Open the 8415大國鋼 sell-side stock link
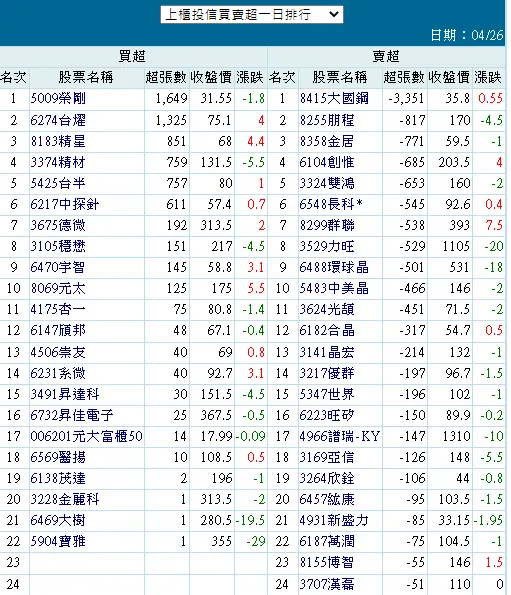511x595 pixels. 334,99
